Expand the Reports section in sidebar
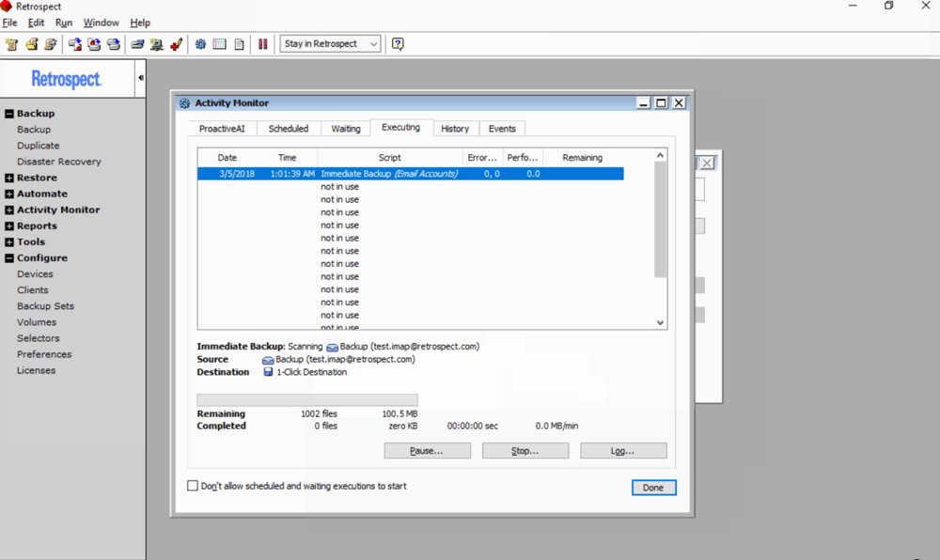Screen dimensions: 940x560 click(9, 226)
